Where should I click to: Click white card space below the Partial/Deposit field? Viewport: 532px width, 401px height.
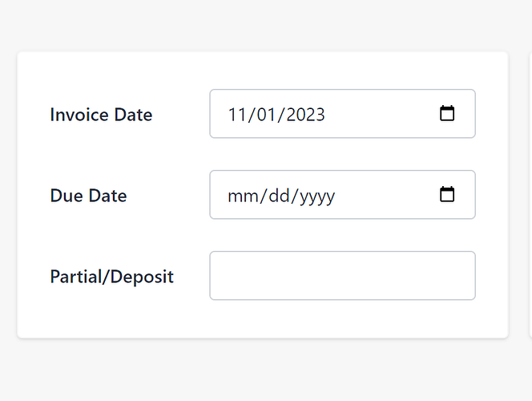pyautogui.click(x=263, y=319)
